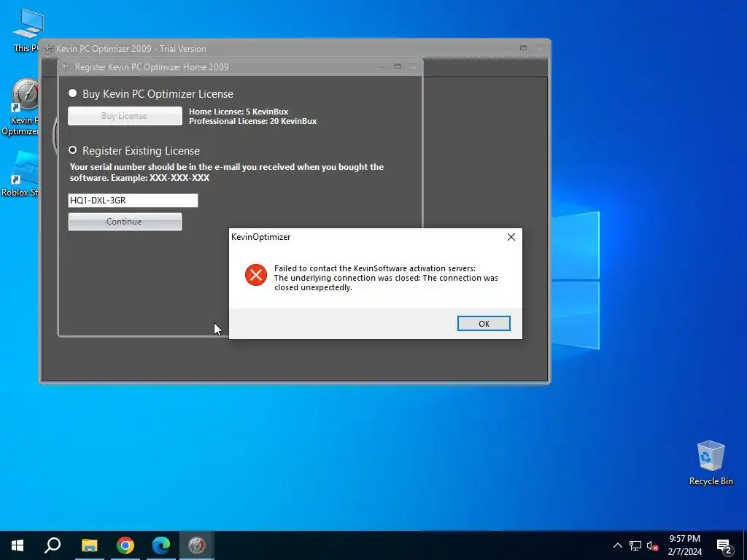The height and width of the screenshot is (560, 747).
Task: Open File Explorer from the taskbar
Action: (89, 545)
